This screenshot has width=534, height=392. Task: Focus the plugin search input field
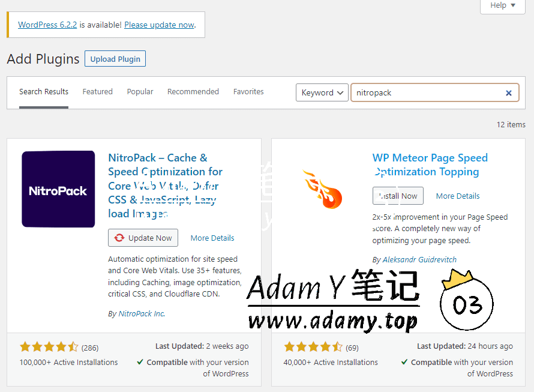pos(427,93)
